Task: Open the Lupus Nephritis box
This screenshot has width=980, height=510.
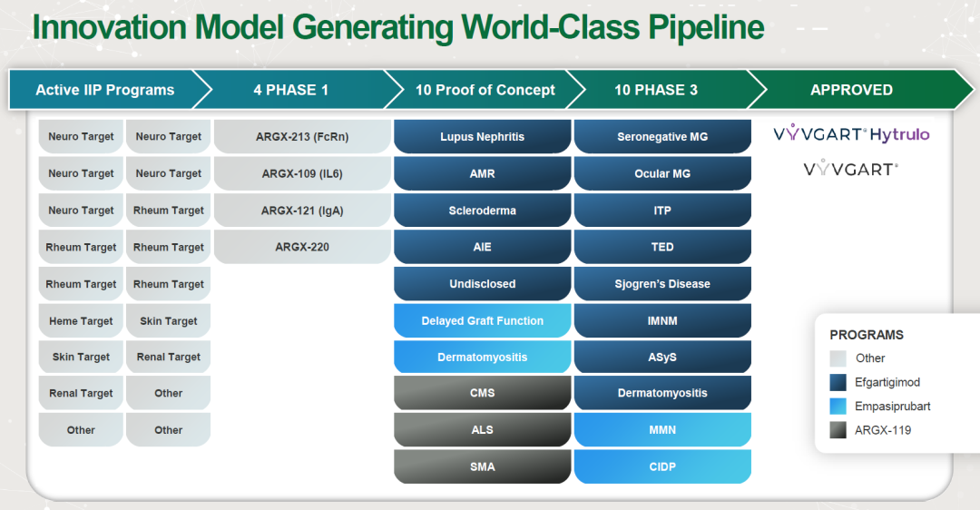Action: 483,136
